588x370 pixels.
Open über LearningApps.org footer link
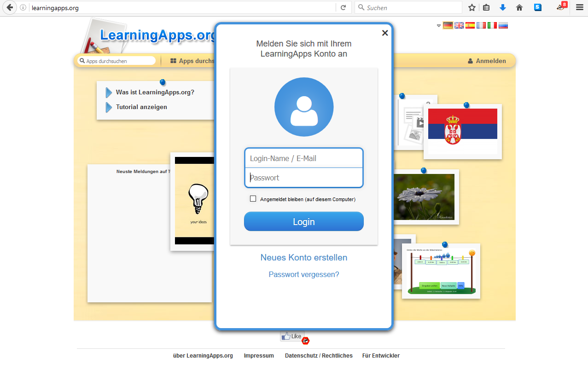pyautogui.click(x=203, y=356)
